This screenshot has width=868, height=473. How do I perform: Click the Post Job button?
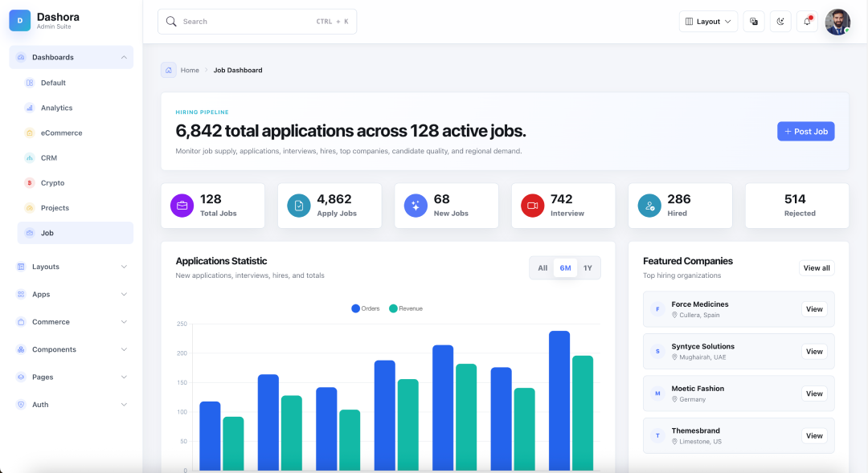coord(806,132)
